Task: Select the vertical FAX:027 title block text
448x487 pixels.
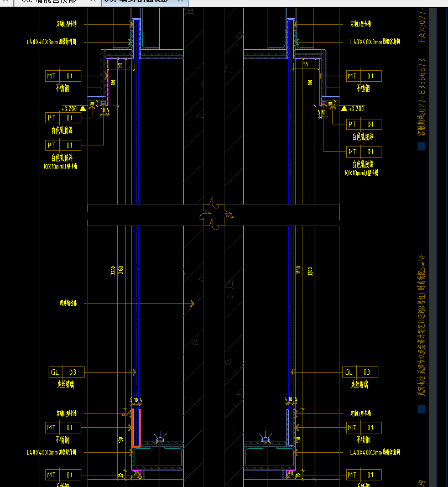Action: click(421, 26)
